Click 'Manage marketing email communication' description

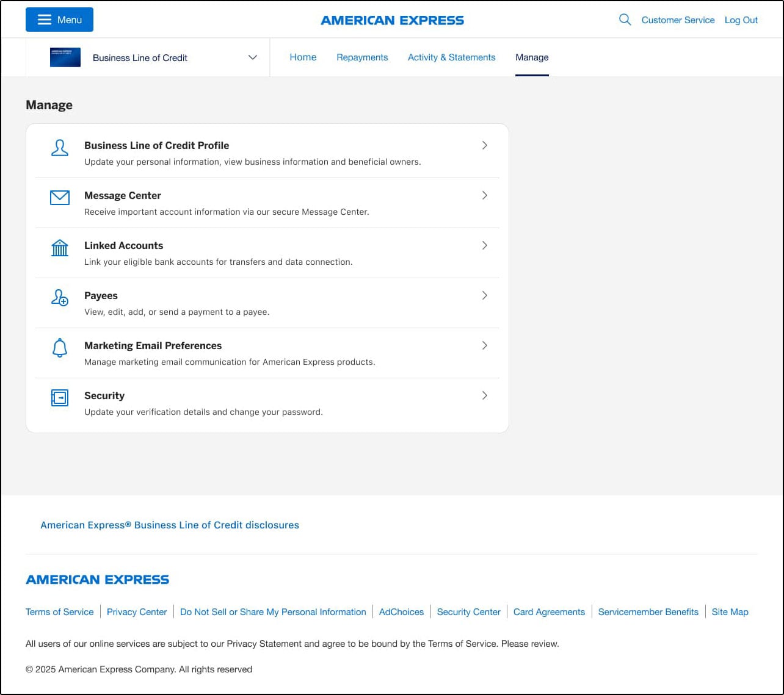[230, 362]
